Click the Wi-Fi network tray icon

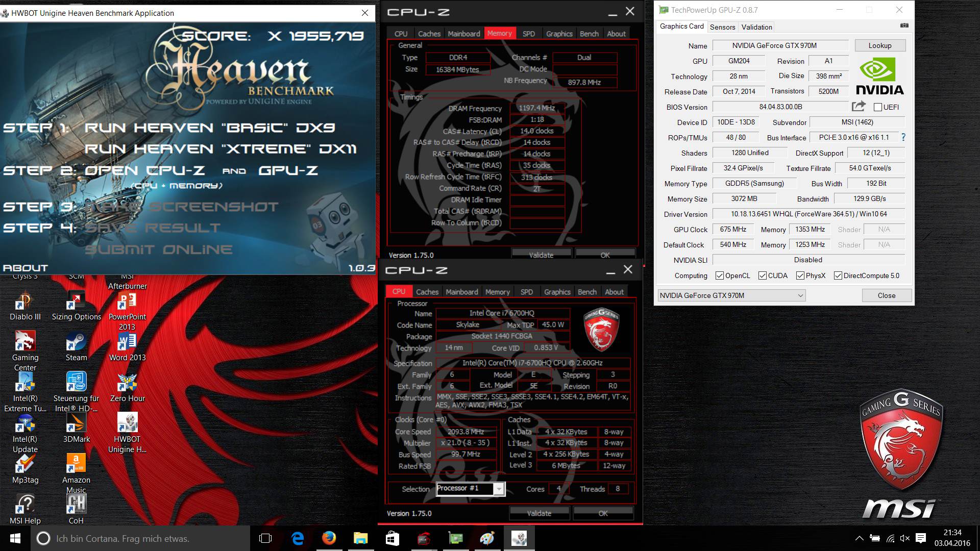click(890, 538)
